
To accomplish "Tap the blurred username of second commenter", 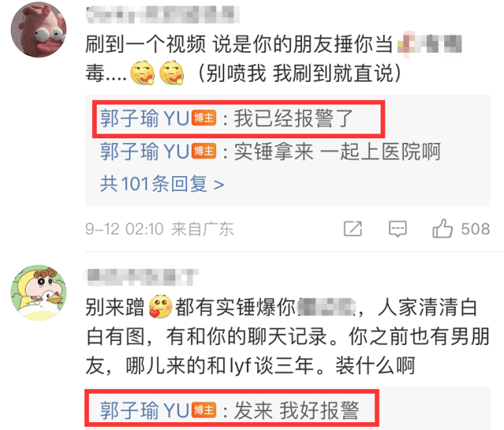I will click(142, 277).
